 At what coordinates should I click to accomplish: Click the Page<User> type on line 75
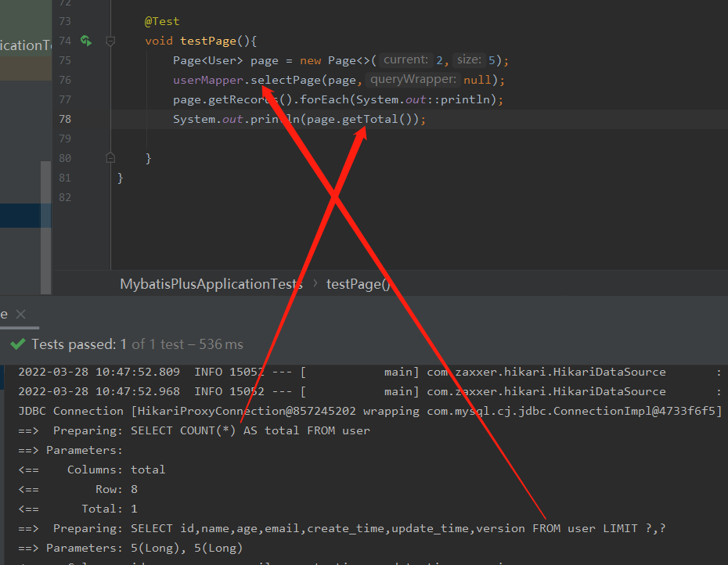208,60
